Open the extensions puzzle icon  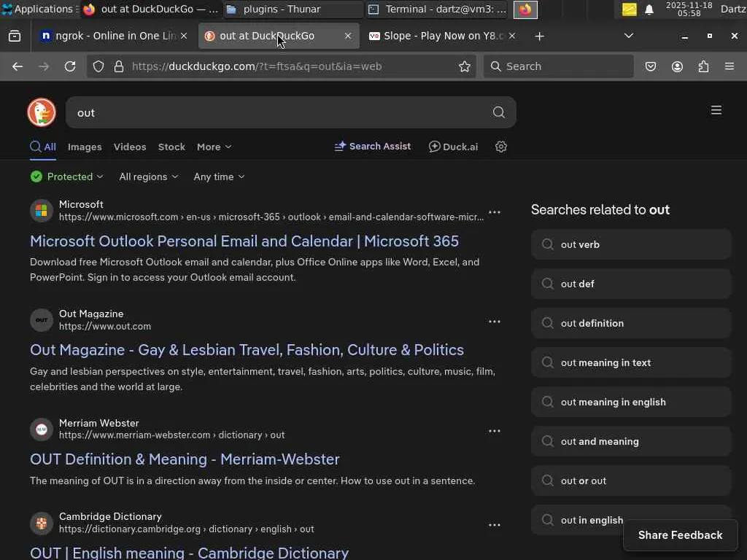[x=703, y=66]
